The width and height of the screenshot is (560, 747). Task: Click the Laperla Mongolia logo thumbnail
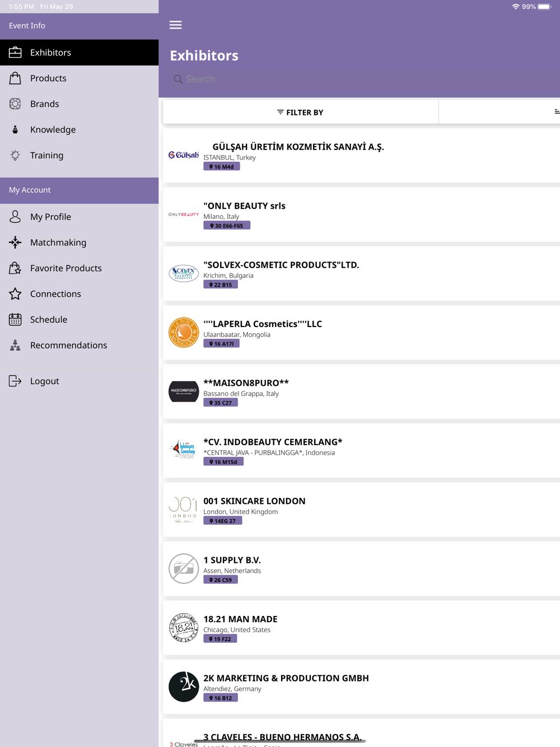(184, 333)
